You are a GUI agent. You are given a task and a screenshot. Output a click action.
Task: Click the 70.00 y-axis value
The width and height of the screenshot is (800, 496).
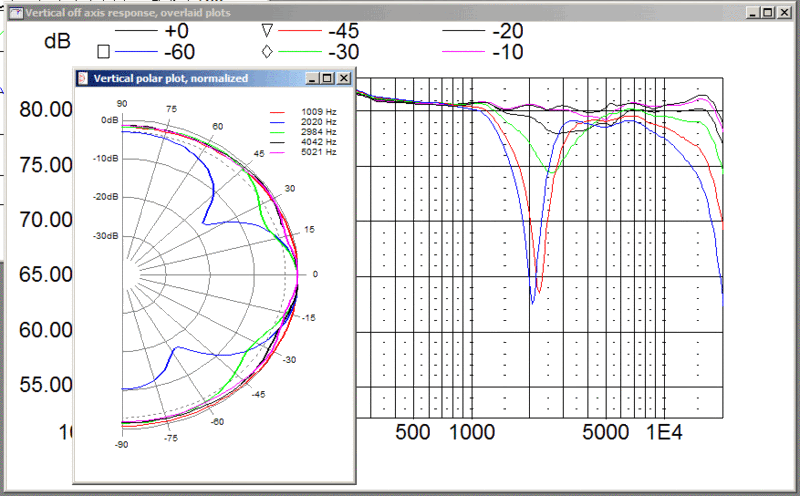click(46, 220)
